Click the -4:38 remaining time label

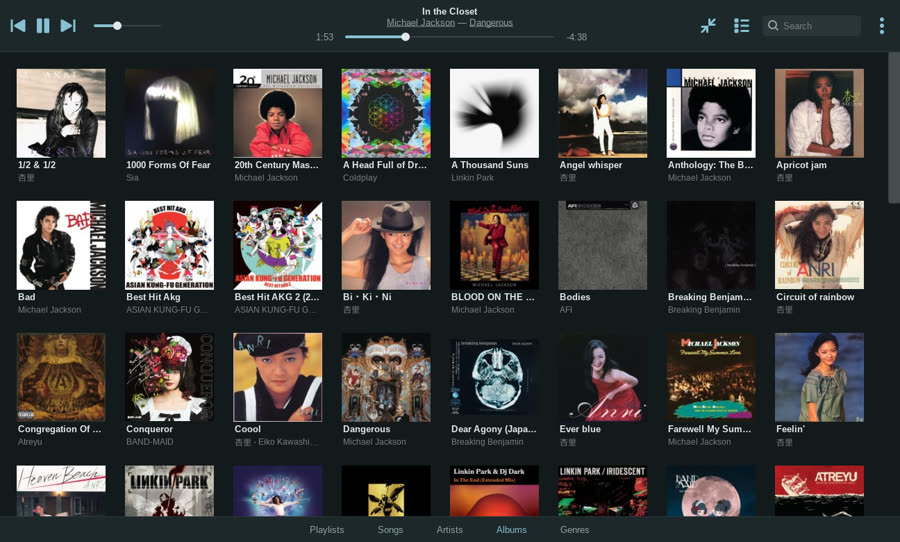click(576, 37)
